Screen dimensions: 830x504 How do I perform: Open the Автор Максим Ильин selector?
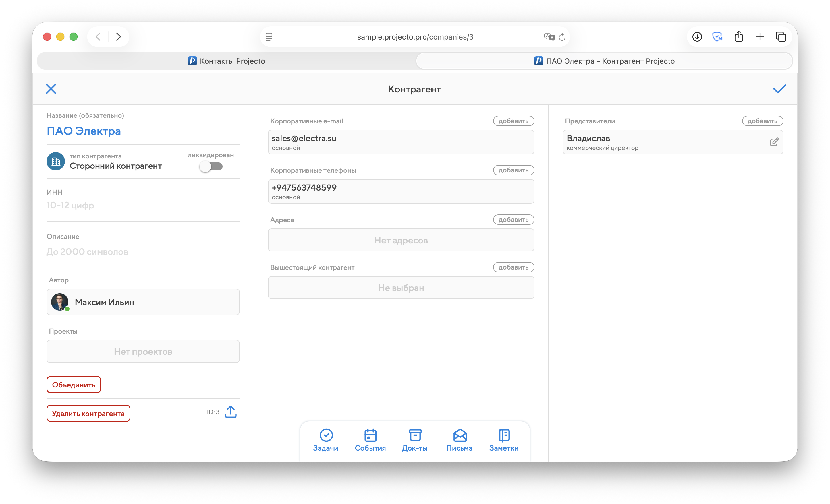click(143, 302)
